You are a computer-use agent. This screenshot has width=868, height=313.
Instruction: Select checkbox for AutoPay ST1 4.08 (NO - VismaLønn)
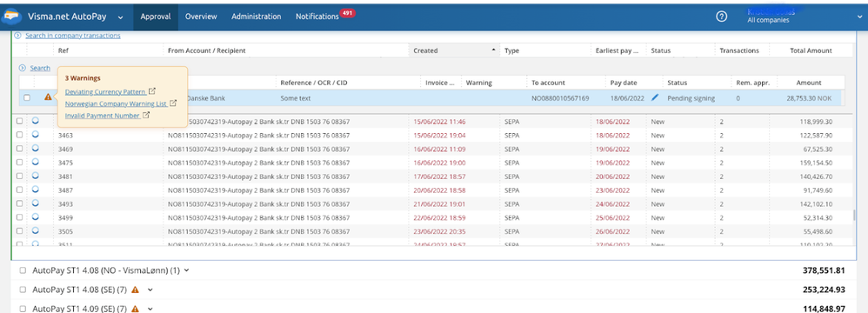click(x=23, y=271)
